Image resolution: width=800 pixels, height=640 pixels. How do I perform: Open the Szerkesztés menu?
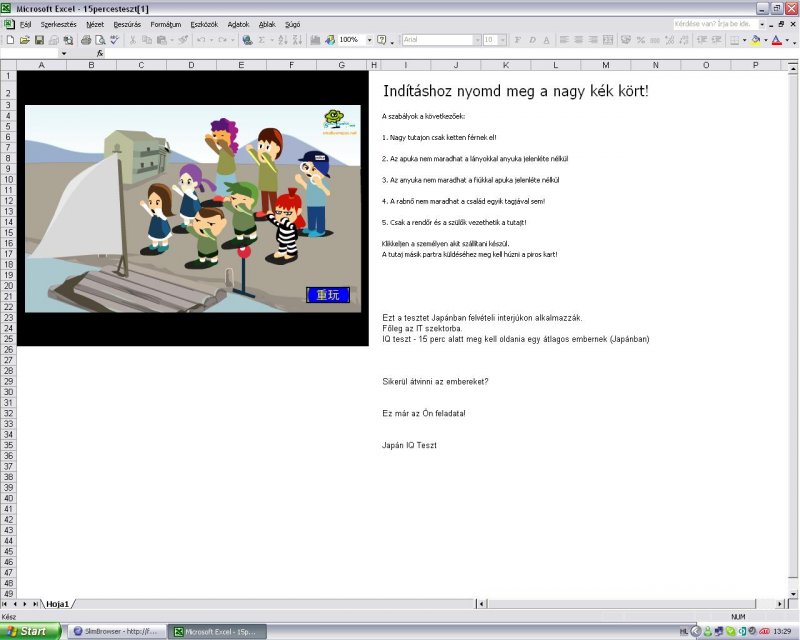[58, 24]
